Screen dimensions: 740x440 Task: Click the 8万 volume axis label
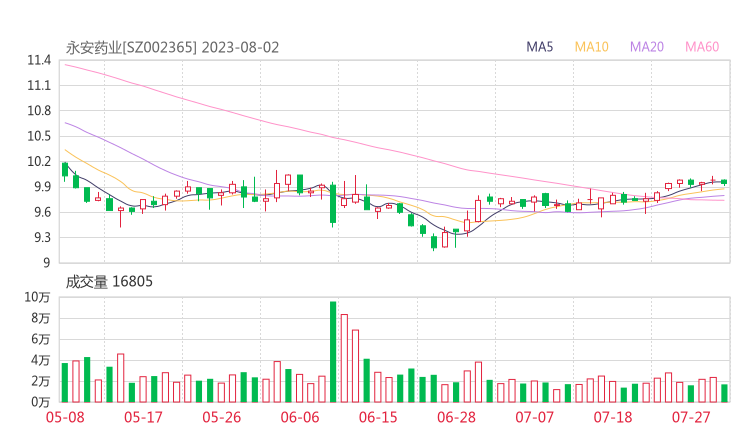pos(41,318)
